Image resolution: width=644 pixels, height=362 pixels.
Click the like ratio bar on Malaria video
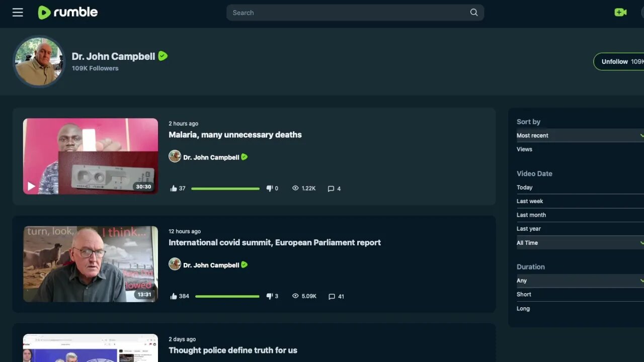225,189
